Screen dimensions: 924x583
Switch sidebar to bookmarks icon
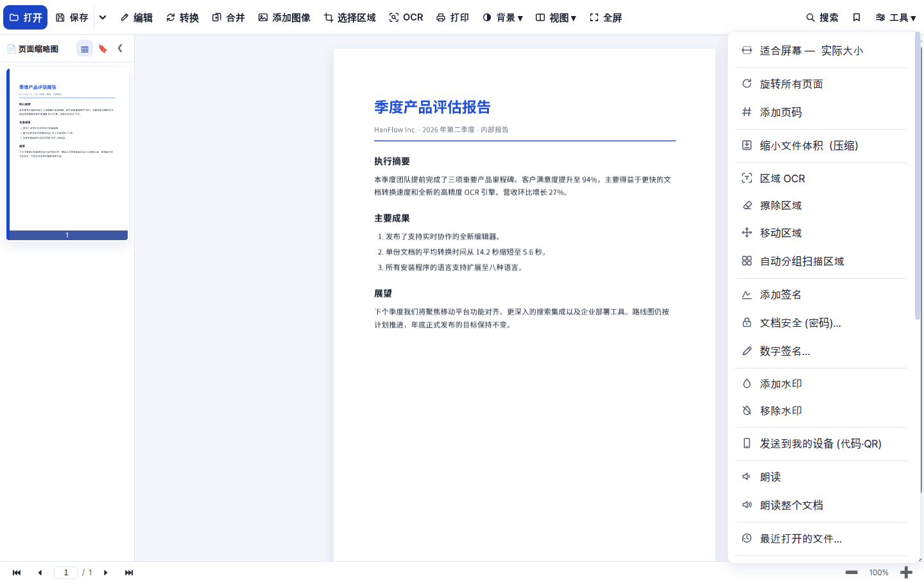[x=103, y=48]
